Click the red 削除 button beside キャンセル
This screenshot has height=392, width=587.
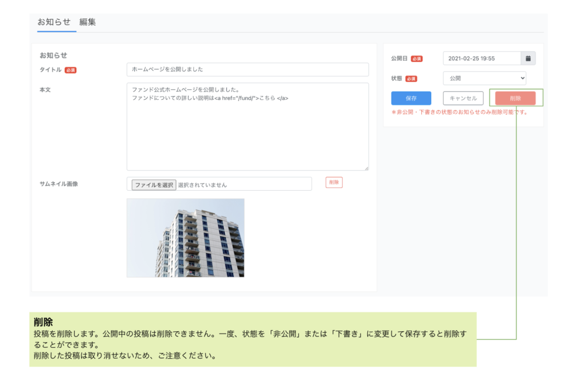(x=515, y=98)
